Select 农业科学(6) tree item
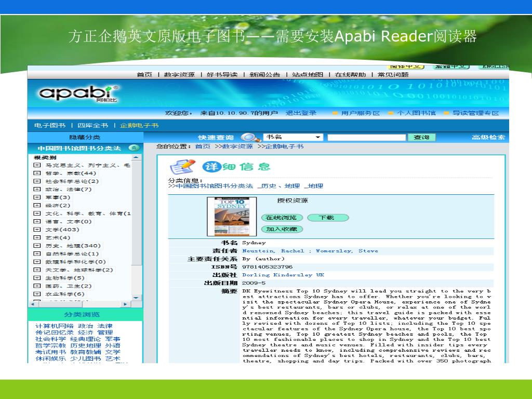Viewport: 532px width, 399px height. (x=65, y=294)
